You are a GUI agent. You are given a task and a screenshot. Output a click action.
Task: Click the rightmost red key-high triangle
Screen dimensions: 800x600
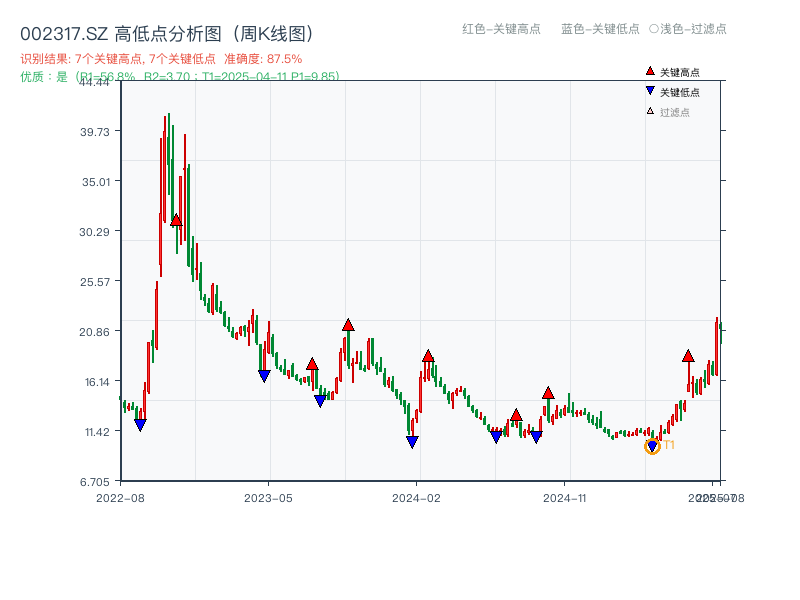pyautogui.click(x=687, y=355)
